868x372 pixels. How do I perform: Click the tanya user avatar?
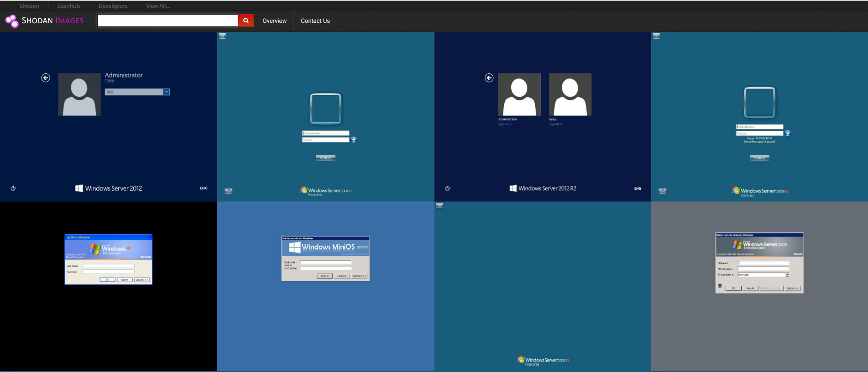pos(570,94)
